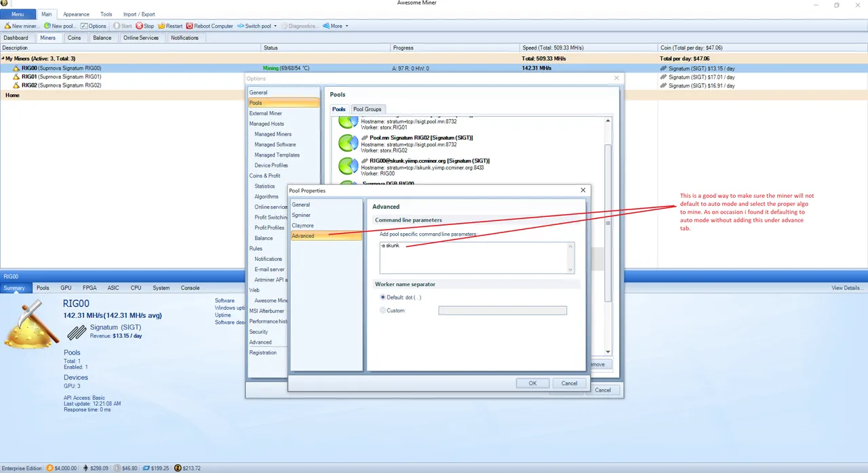Viewport: 868px width, 473px height.
Task: Click the Signatum coin logo in summary
Action: pyautogui.click(x=77, y=331)
